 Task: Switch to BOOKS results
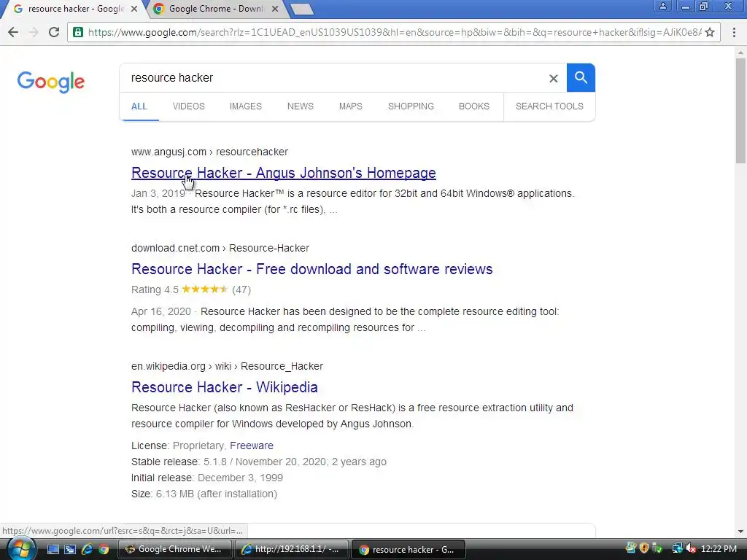click(474, 106)
